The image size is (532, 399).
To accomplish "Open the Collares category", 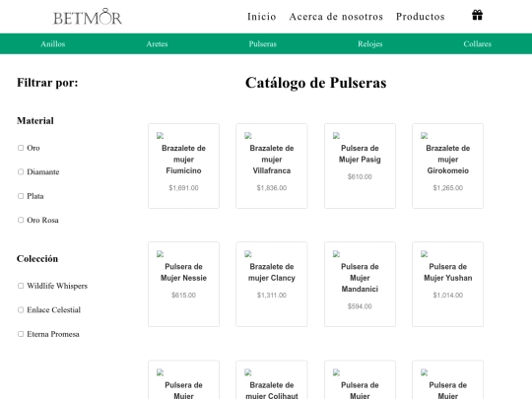I will 478,43.
